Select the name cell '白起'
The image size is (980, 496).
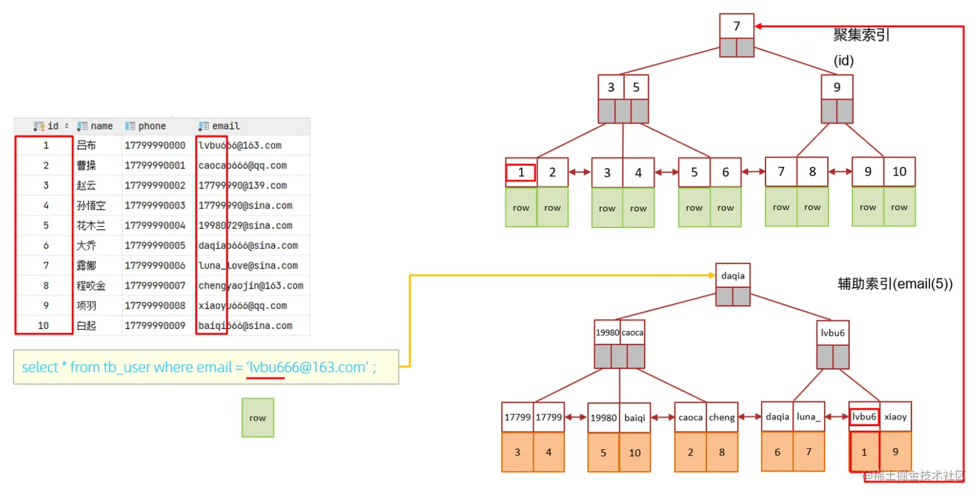pyautogui.click(x=86, y=326)
